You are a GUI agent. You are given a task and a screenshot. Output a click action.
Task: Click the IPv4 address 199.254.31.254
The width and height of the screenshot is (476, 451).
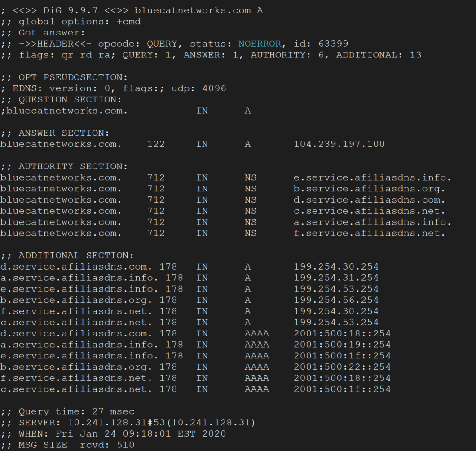[336, 278]
